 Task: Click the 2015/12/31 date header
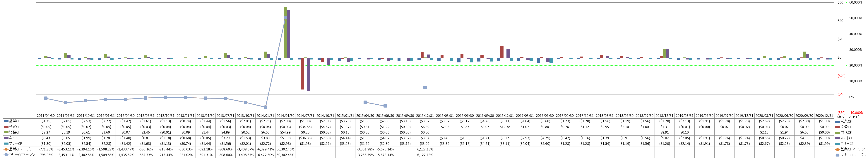425,116
